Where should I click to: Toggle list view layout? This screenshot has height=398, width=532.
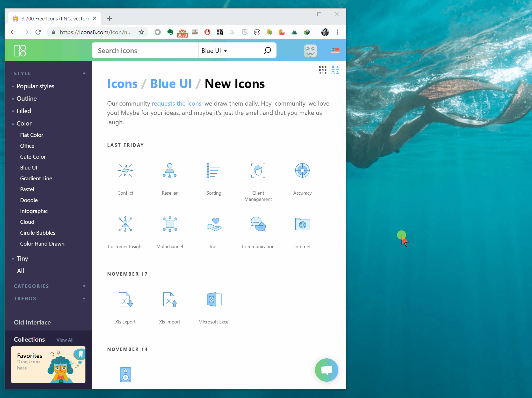tap(334, 70)
